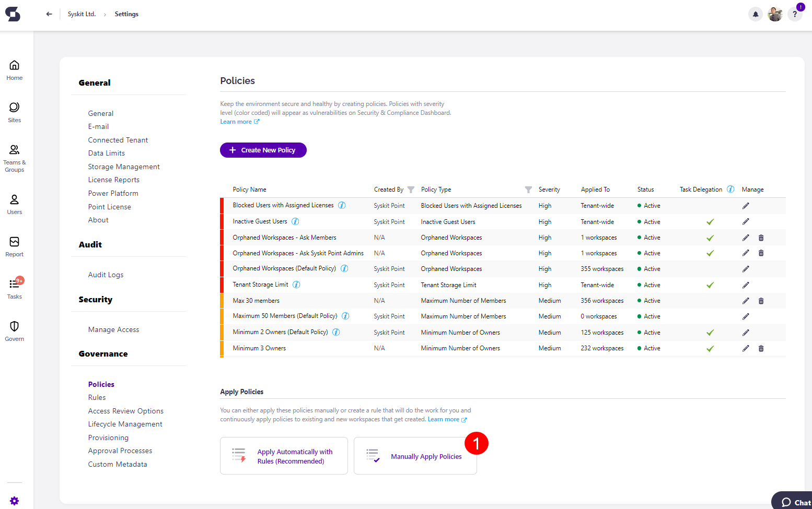Click the settings gear at sidebar bottom

(14, 501)
